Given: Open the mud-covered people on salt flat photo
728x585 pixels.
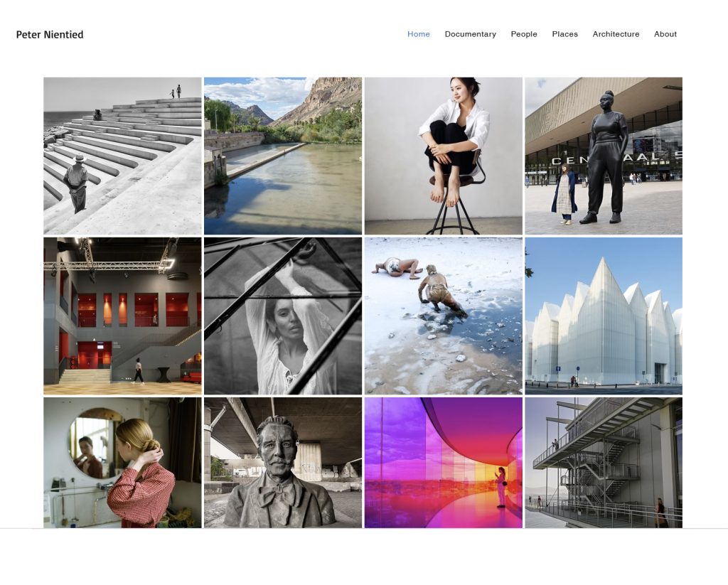Looking at the screenshot, I should point(444,316).
